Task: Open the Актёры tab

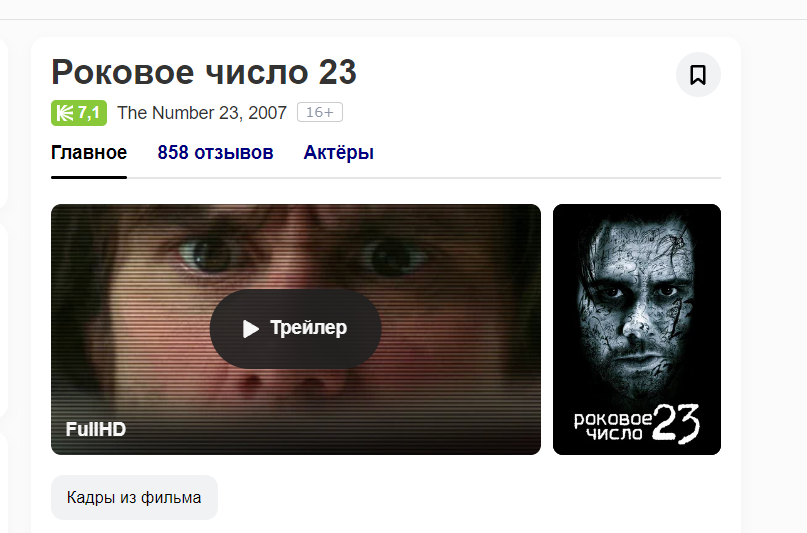Action: 339,153
